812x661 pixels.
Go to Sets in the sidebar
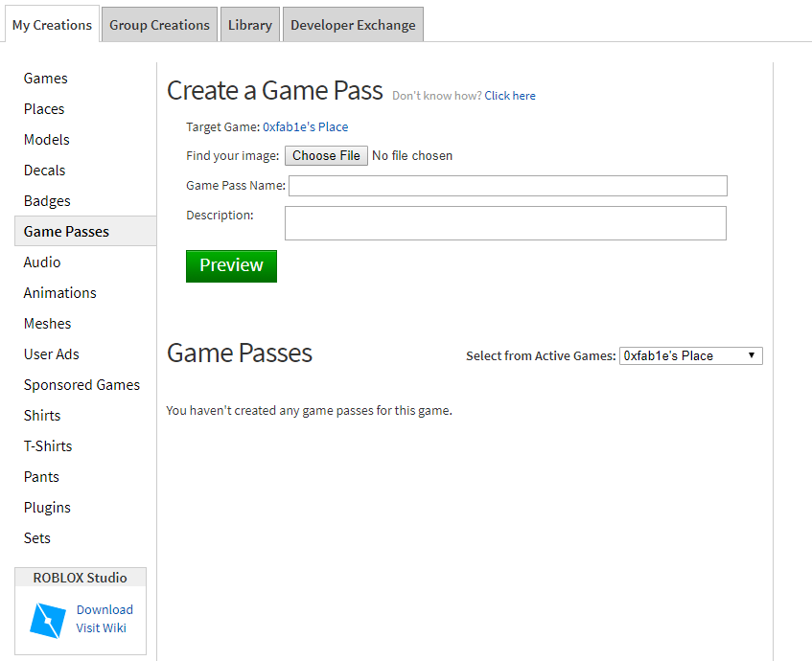pos(36,537)
